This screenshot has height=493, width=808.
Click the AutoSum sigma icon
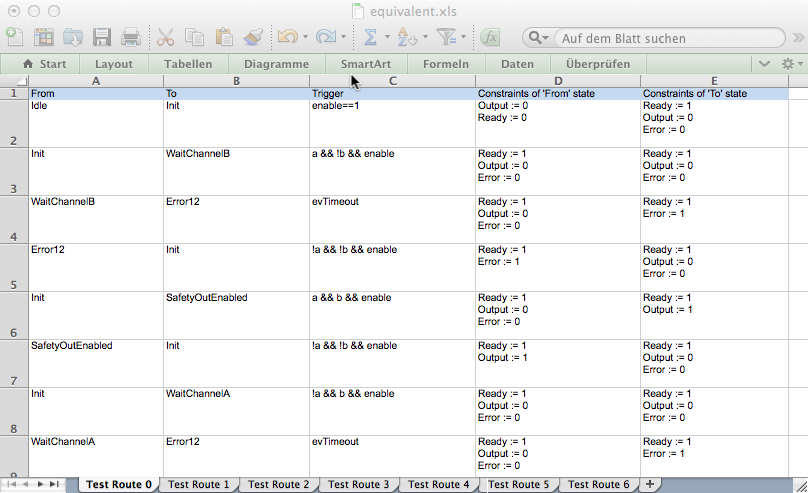click(x=370, y=38)
